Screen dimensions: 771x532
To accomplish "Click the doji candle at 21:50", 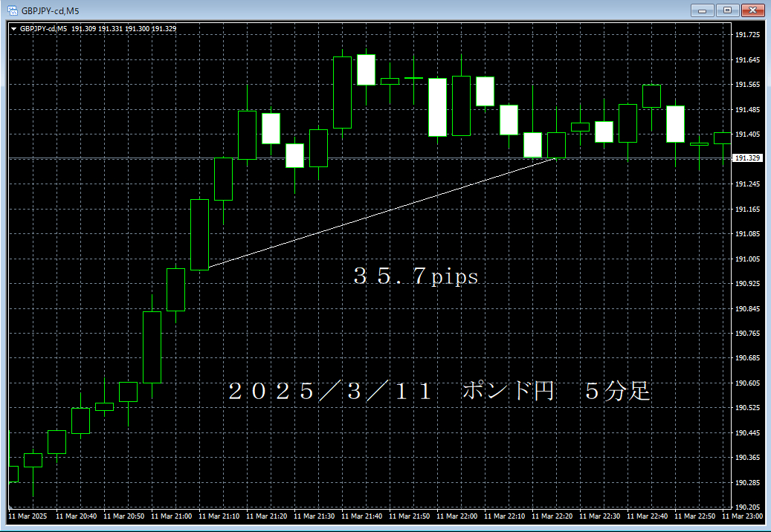I will click(413, 77).
